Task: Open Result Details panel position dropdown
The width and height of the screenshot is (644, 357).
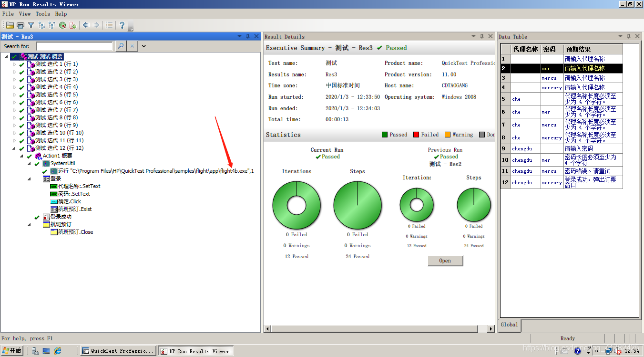Action: (x=473, y=36)
